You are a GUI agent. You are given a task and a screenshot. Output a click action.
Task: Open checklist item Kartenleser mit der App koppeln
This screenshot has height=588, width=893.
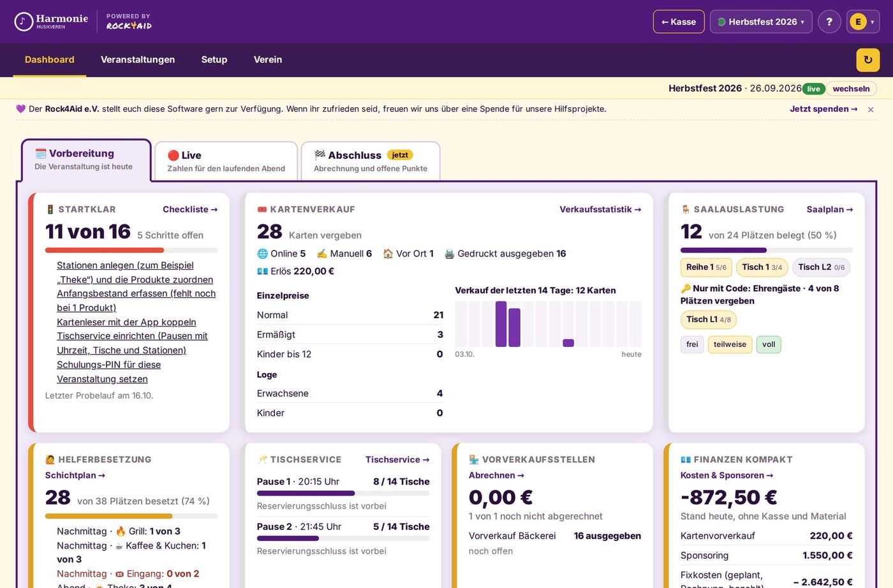click(126, 322)
